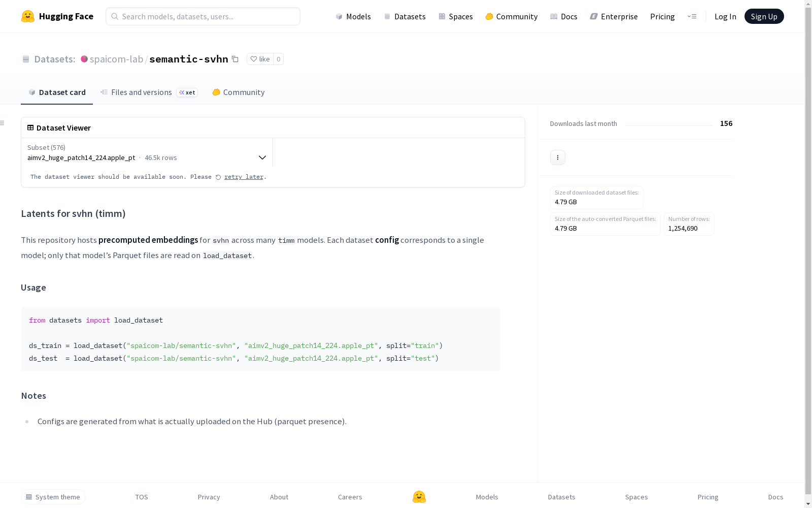The height and width of the screenshot is (508, 812).
Task: Click the ds_test load_dataset code line
Action: click(234, 358)
